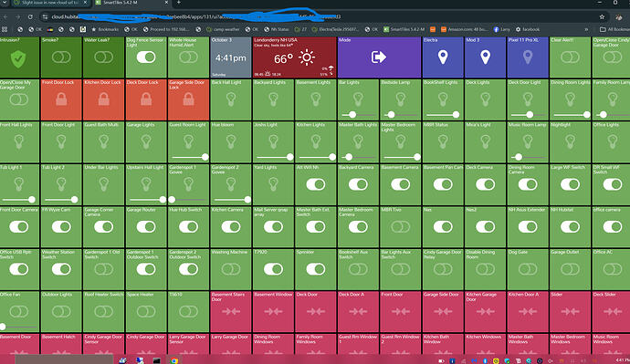This screenshot has width=630, height=364.
Task: Open the facebook bookmark
Action: point(528,29)
